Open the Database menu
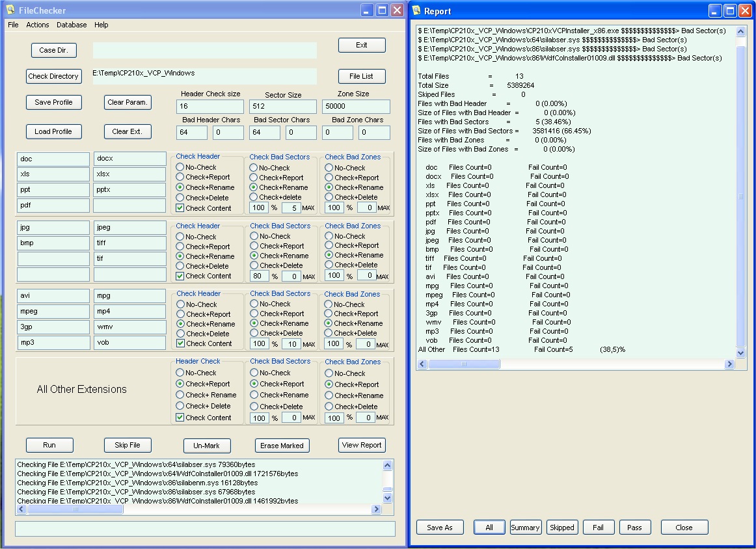The width and height of the screenshot is (756, 549). (x=72, y=25)
